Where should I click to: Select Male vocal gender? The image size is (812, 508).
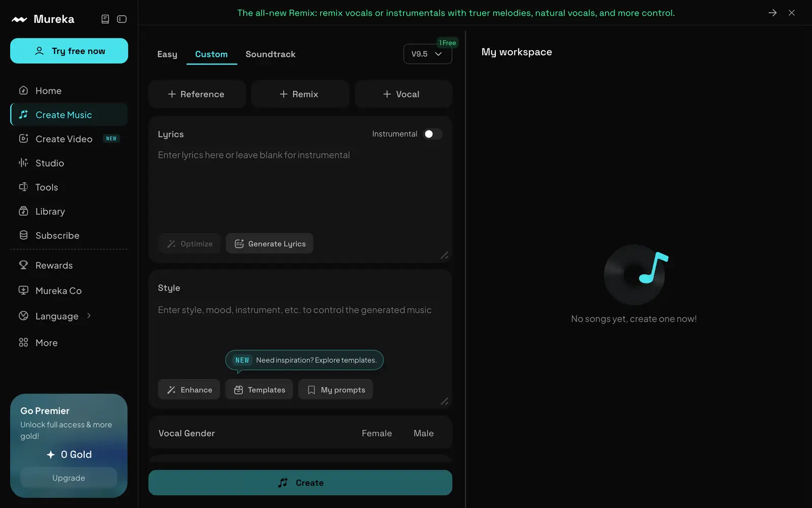pos(424,433)
